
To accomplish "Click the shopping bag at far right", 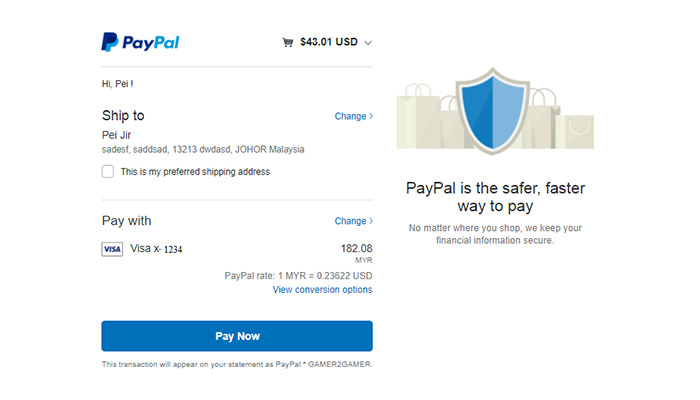I will 575,130.
